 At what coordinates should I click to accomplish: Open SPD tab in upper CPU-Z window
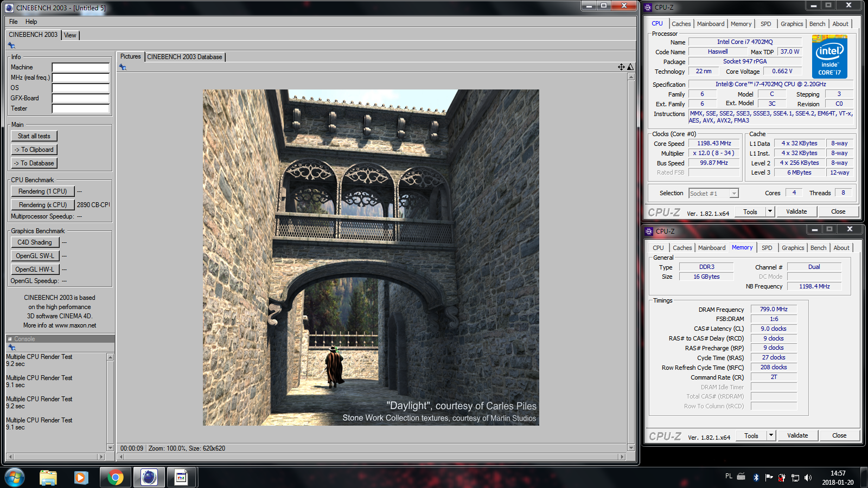(x=766, y=24)
